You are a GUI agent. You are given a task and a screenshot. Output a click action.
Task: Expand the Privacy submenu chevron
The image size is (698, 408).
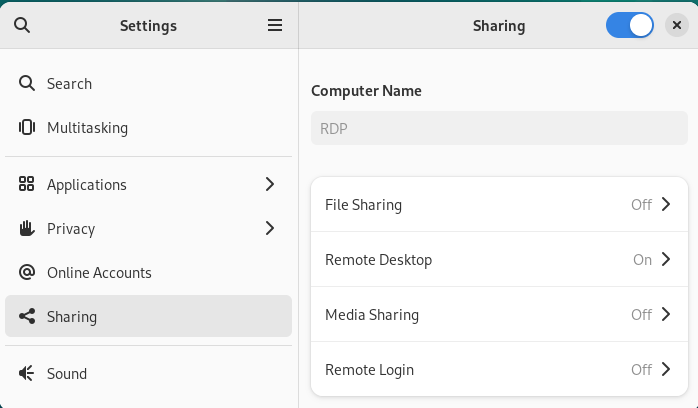[x=270, y=228]
